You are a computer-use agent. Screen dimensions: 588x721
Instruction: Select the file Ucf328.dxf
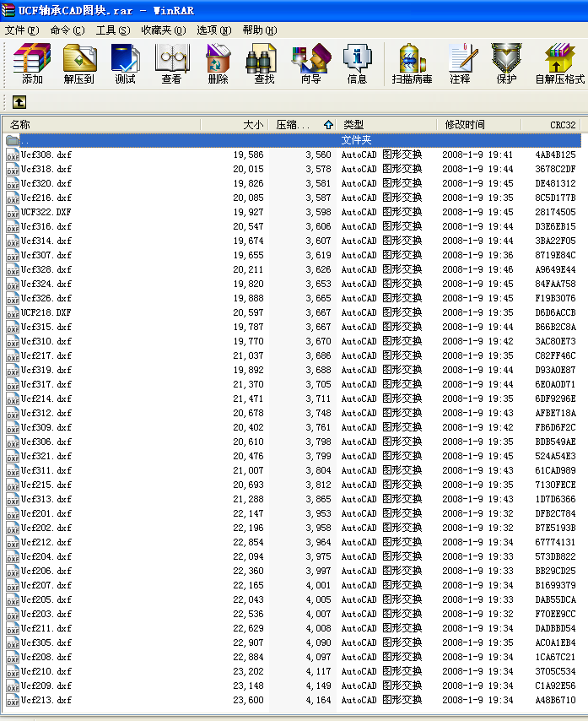[x=46, y=269]
